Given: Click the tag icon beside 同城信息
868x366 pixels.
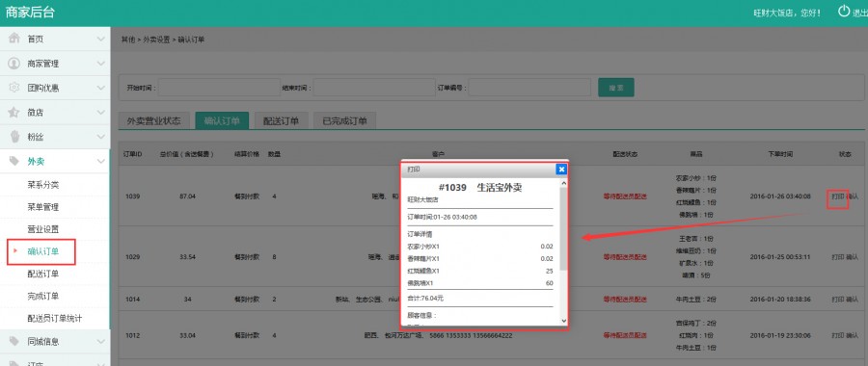Looking at the screenshot, I should point(14,341).
